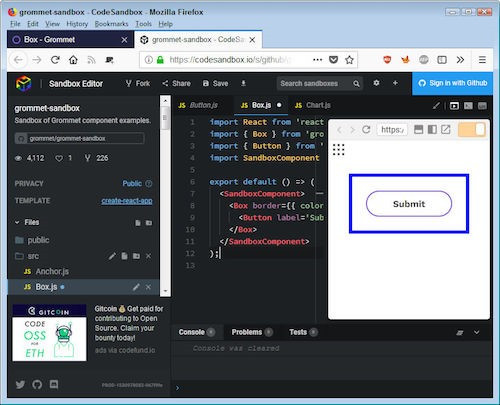Open the Share menu
The height and width of the screenshot is (405, 500).
176,83
